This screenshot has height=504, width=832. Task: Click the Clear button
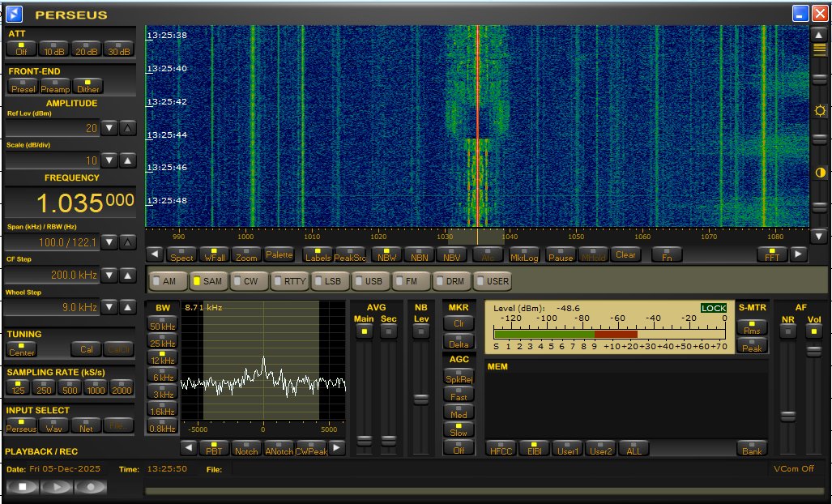point(625,254)
